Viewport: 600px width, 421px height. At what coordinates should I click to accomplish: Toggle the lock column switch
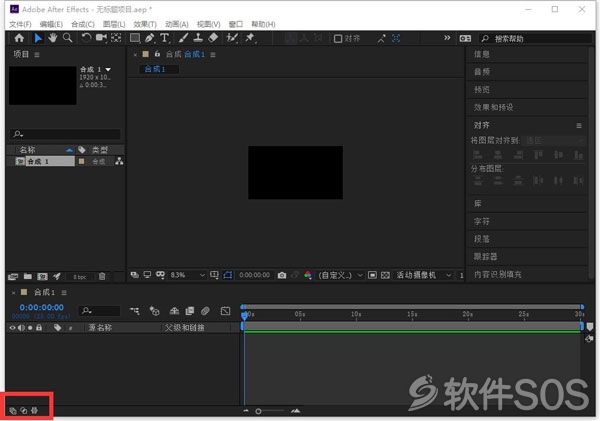coord(39,328)
